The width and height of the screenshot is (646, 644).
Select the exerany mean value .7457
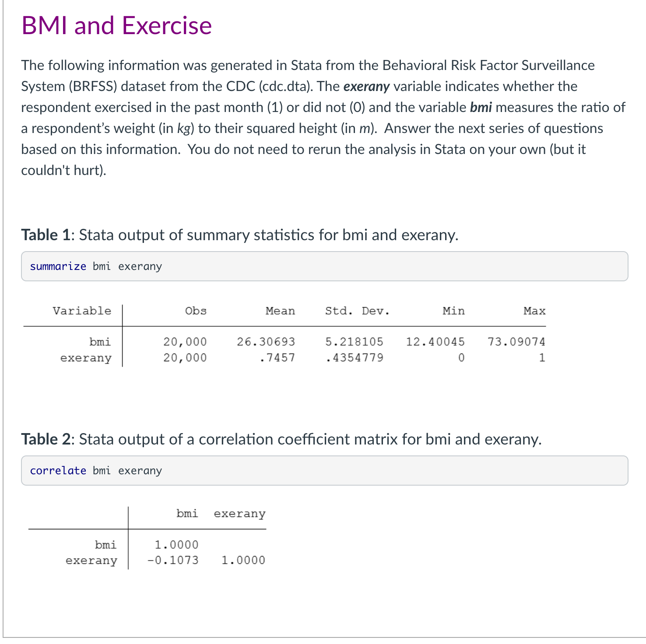click(277, 358)
